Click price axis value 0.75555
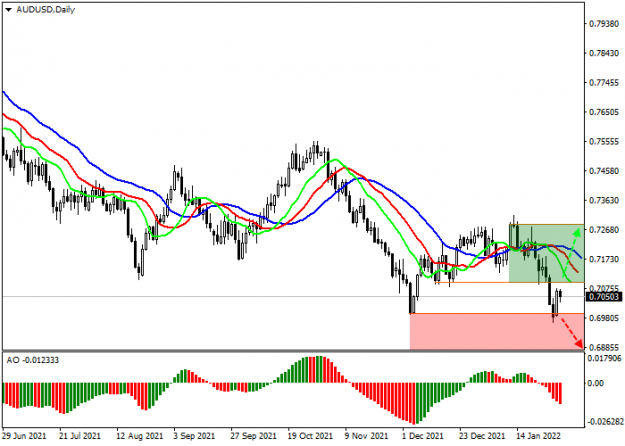This screenshot has height=446, width=625. (x=604, y=142)
